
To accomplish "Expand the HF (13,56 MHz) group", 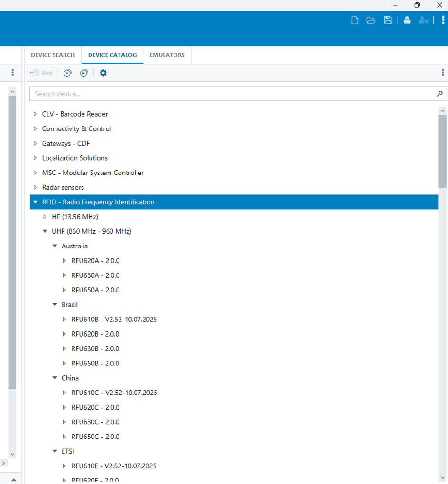I will pos(45,217).
